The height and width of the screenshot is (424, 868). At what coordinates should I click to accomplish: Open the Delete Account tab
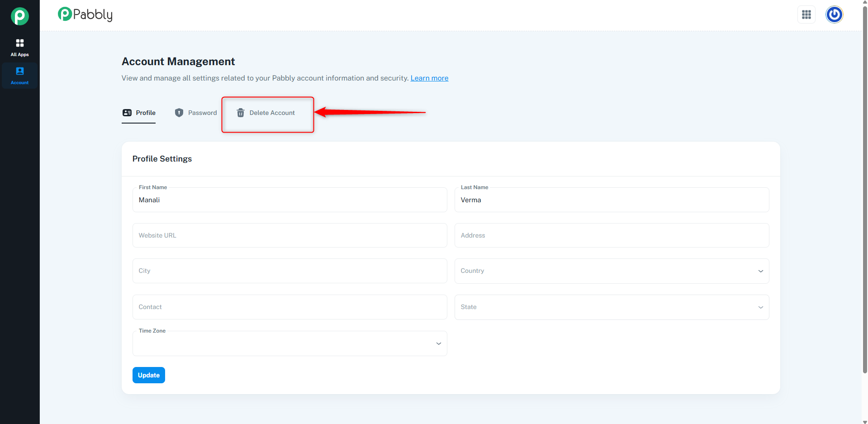pyautogui.click(x=266, y=113)
